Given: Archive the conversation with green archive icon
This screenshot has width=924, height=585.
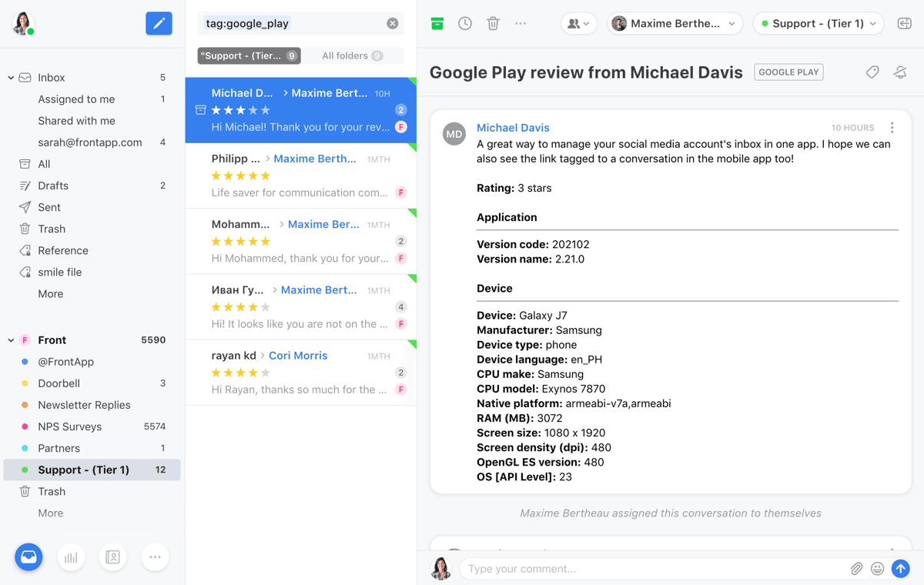Looking at the screenshot, I should pos(437,24).
